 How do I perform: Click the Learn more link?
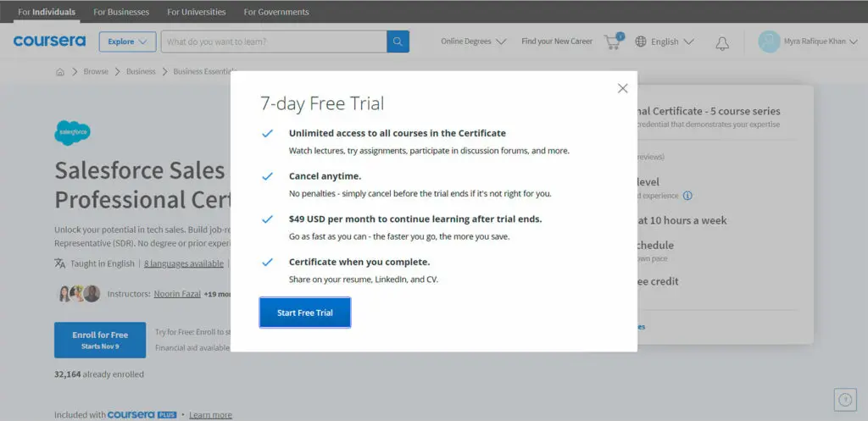tap(210, 415)
